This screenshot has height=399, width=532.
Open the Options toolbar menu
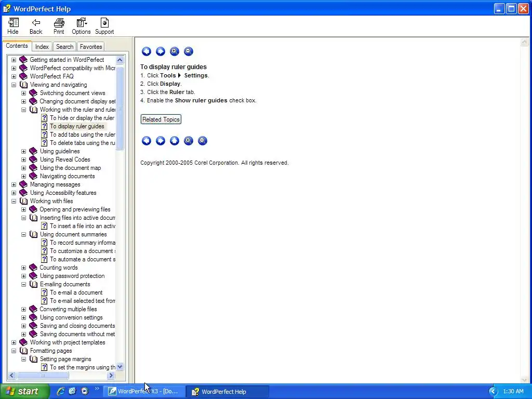pyautogui.click(x=81, y=26)
